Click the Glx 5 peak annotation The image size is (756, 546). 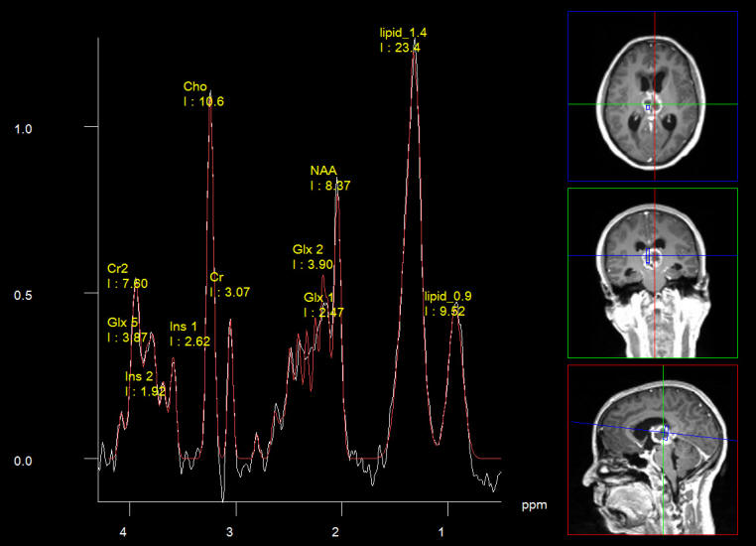[x=127, y=330]
